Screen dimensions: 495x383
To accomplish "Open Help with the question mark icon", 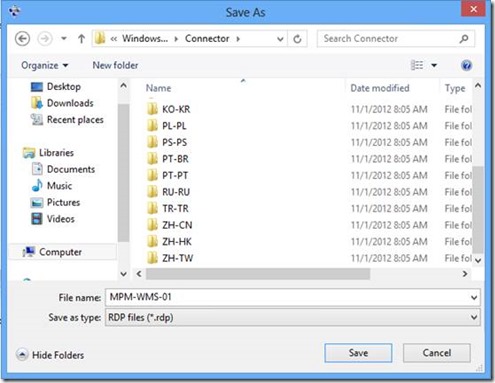I will pyautogui.click(x=466, y=65).
